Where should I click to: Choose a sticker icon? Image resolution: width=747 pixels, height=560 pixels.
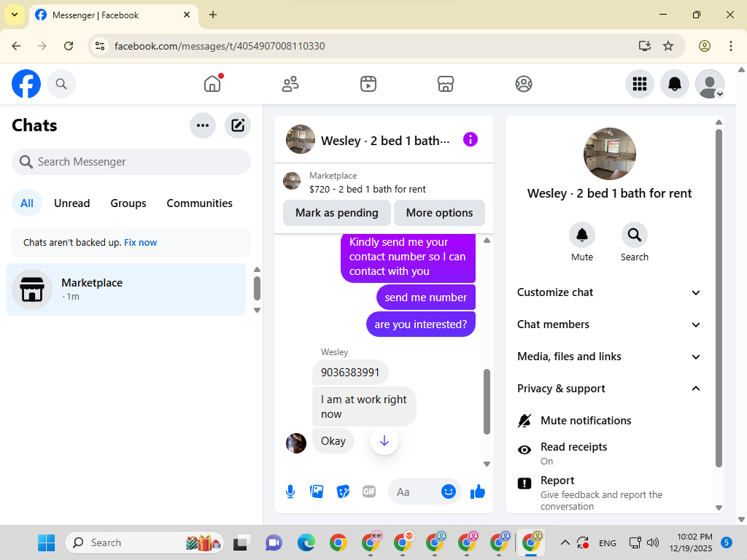[343, 491]
